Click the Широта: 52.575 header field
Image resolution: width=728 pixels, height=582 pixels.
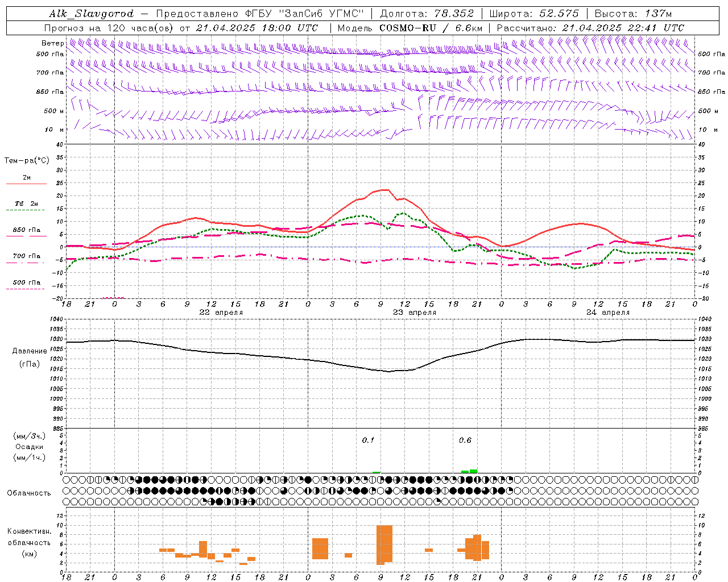533,14
